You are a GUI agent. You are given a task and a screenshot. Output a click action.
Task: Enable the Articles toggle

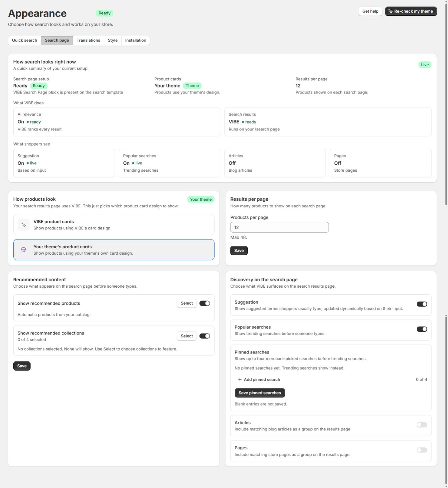click(422, 425)
